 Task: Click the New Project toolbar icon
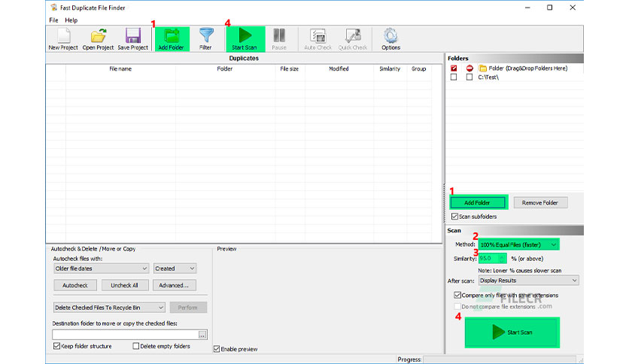(x=63, y=39)
